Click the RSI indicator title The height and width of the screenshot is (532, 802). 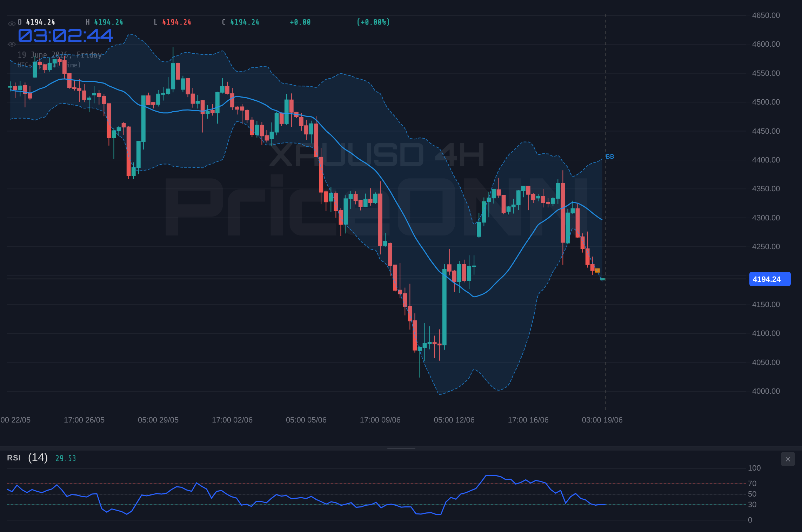(14, 458)
